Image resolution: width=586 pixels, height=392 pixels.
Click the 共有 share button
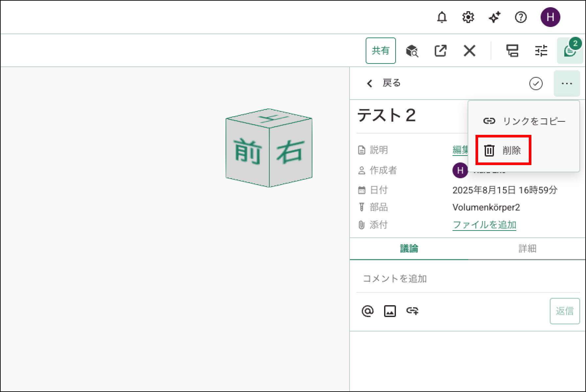(x=380, y=51)
